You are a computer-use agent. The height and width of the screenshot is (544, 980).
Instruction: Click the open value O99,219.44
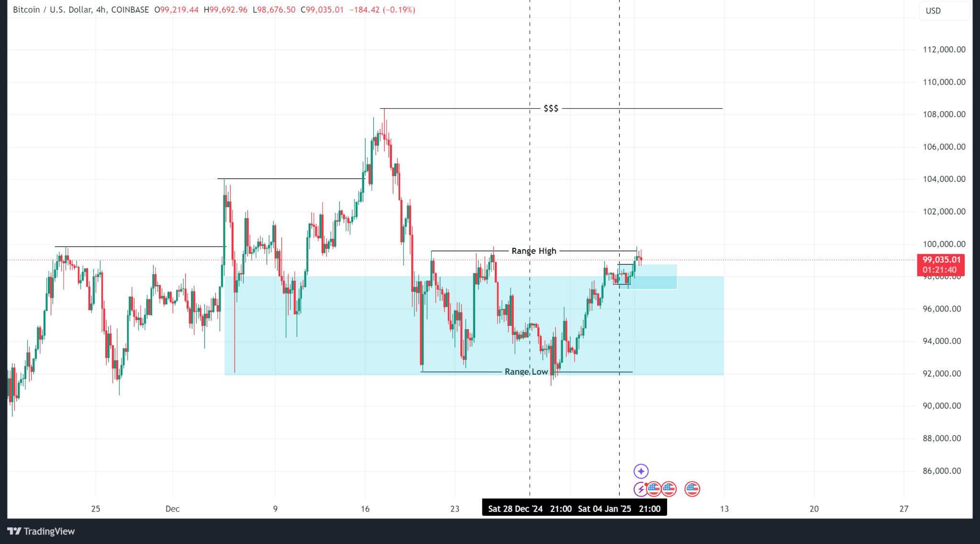(x=176, y=10)
